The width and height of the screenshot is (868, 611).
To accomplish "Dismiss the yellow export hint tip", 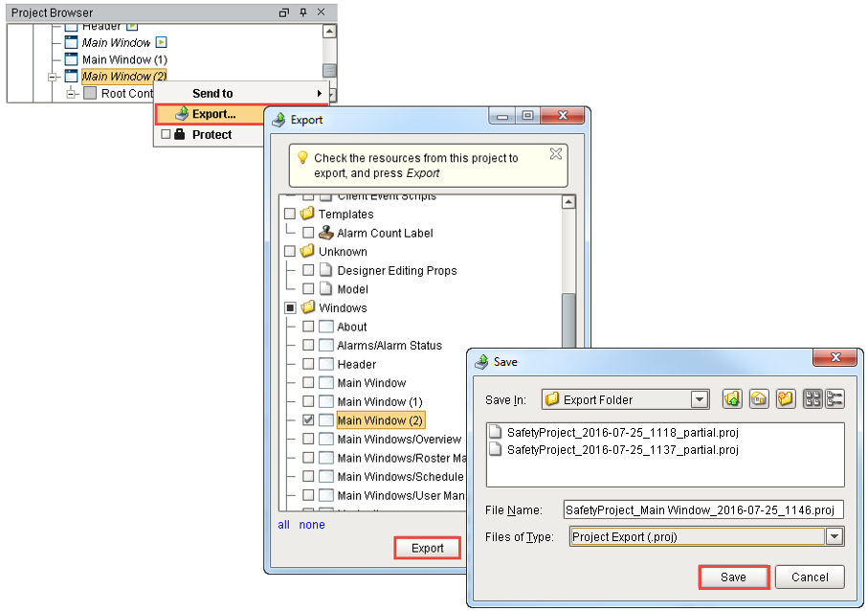I will [556, 154].
